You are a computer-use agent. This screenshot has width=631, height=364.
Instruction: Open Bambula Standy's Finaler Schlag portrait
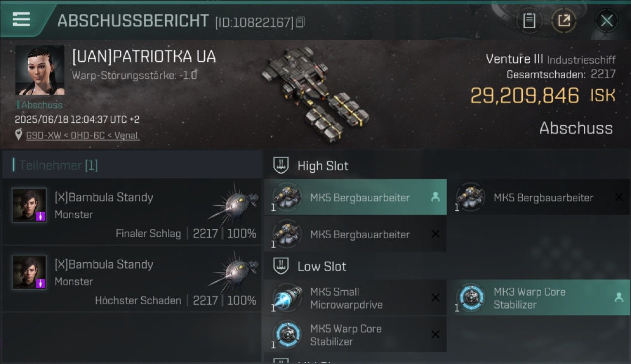(x=29, y=205)
